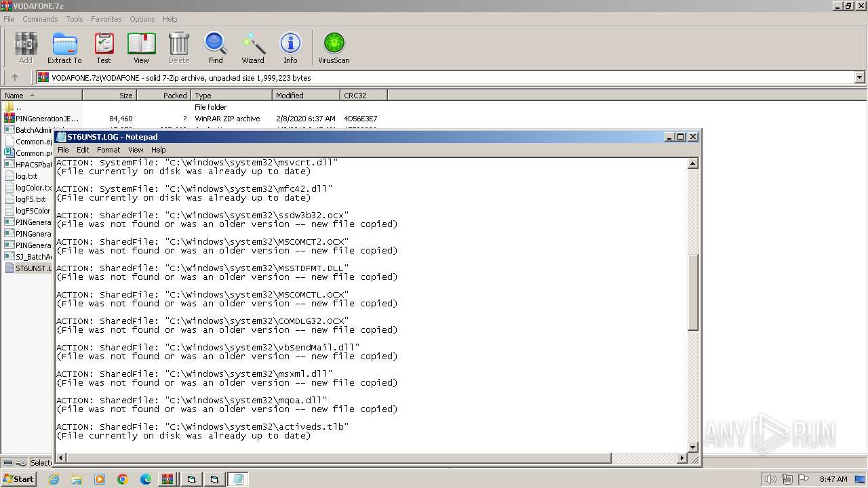Click Notepad vertical scrollbar thumb
Image resolution: width=868 pixels, height=488 pixels.
(x=692, y=293)
